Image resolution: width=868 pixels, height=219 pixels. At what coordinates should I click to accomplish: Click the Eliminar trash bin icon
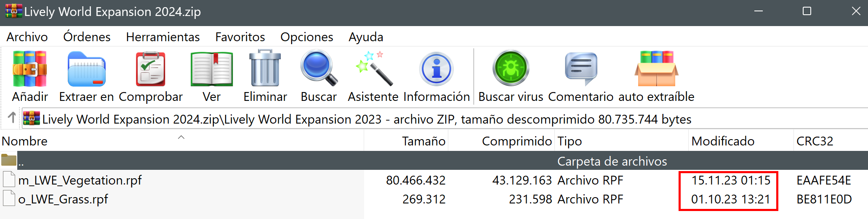point(265,69)
